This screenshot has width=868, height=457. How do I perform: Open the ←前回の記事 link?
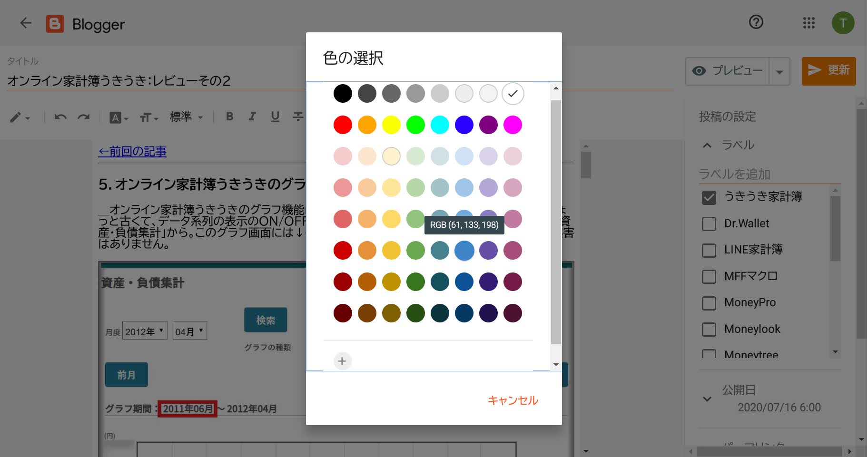point(132,151)
